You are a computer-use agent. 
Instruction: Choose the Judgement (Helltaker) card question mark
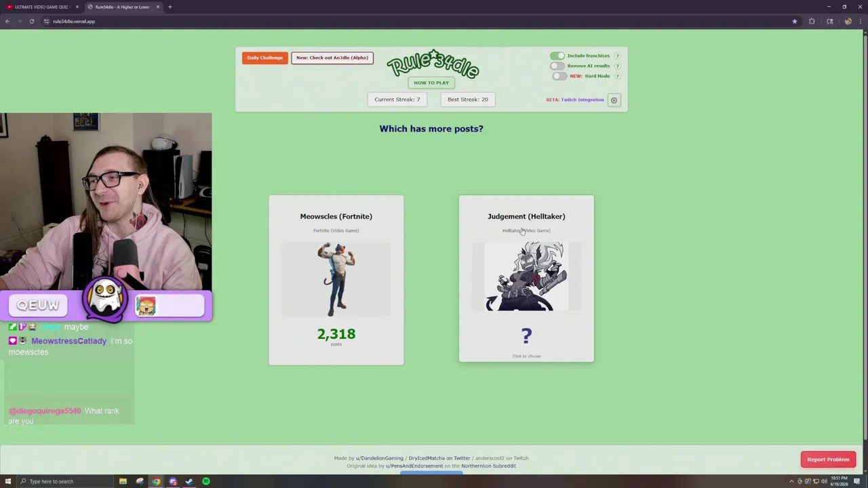click(x=526, y=335)
